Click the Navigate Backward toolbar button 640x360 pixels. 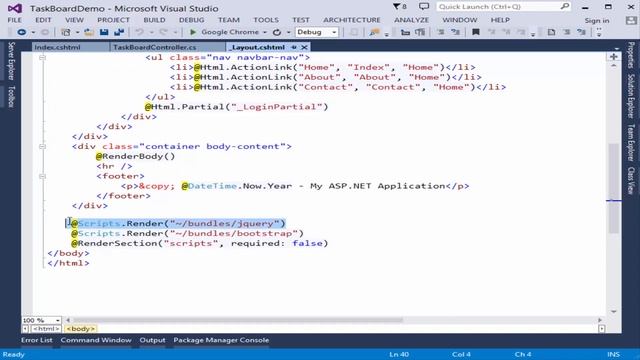pos(22,32)
